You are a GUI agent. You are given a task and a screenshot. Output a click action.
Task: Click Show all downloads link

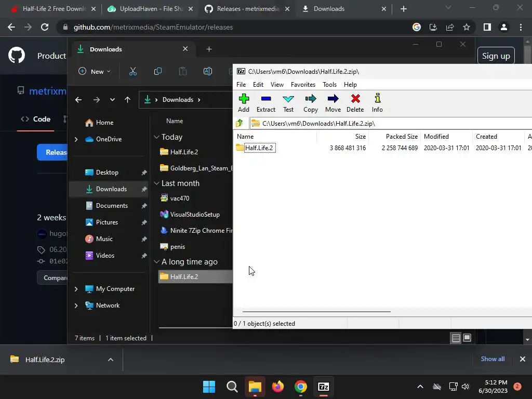point(493,359)
